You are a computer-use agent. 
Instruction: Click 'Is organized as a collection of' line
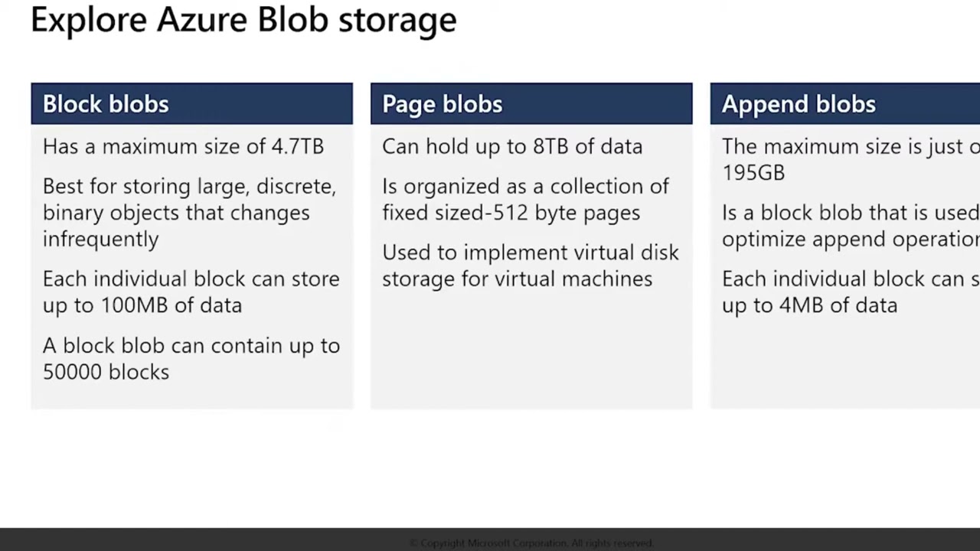tap(525, 187)
